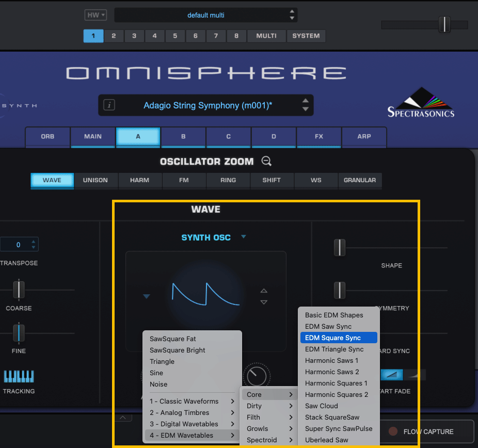This screenshot has height=448, width=478.
Task: Click the Flow Capture record dot
Action: coord(393,431)
